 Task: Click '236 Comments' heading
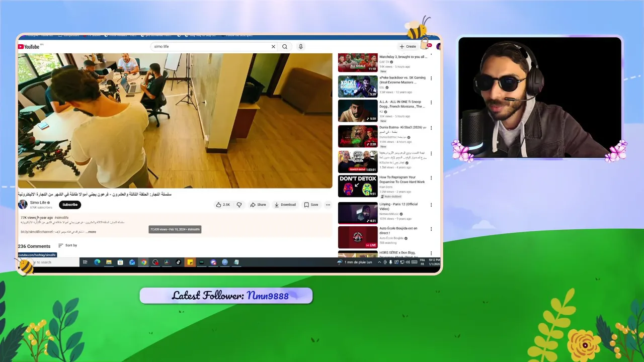(34, 246)
